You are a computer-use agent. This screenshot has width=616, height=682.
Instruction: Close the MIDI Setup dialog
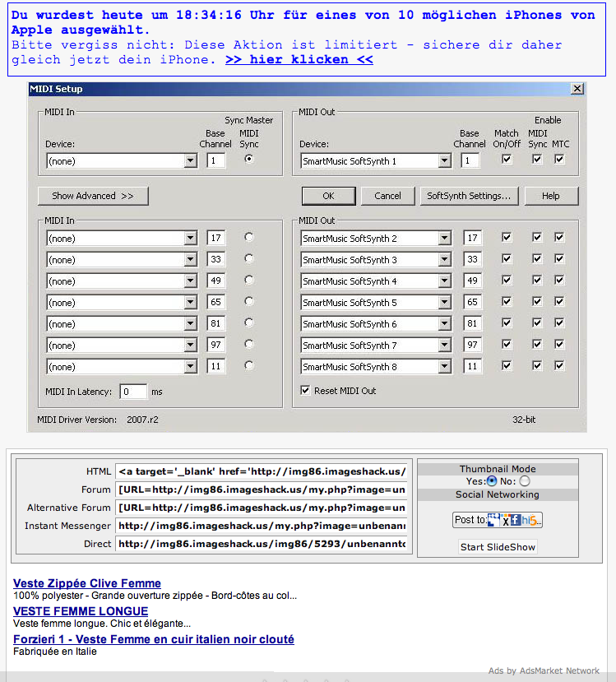[577, 89]
